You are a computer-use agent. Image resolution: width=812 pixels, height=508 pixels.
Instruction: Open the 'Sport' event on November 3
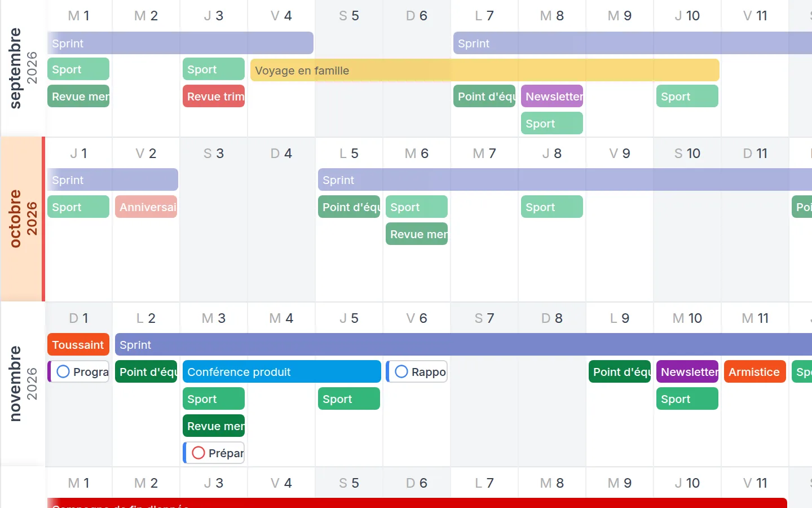click(214, 398)
